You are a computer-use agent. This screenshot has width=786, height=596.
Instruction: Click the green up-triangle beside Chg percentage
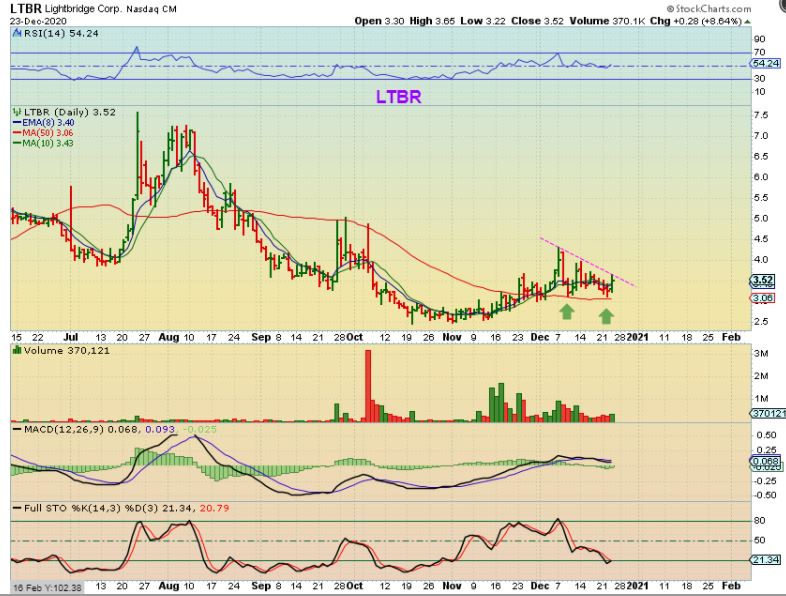(x=747, y=22)
